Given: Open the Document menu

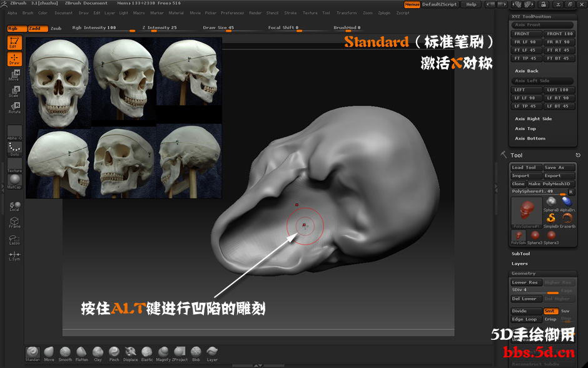Looking at the screenshot, I should (x=64, y=13).
